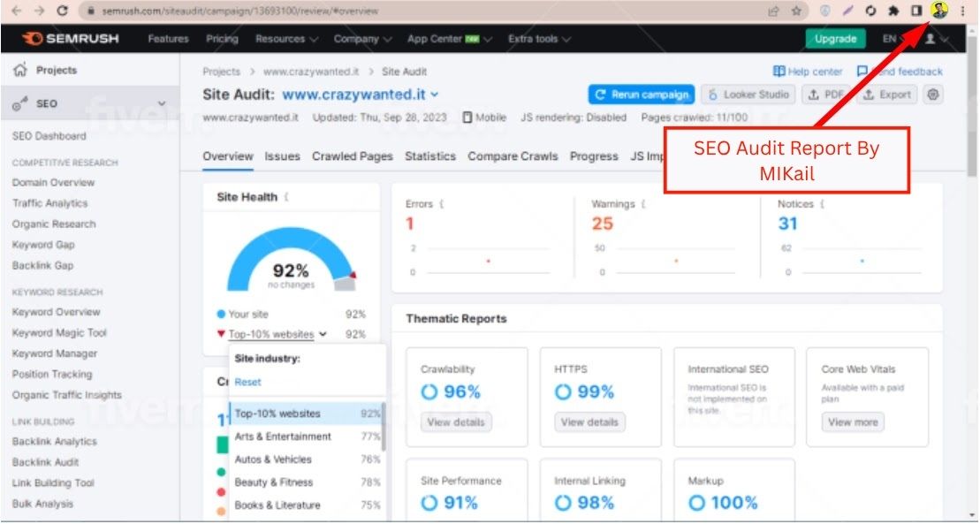The width and height of the screenshot is (980, 524).
Task: Switch to the Crawled Pages tab
Action: coord(352,156)
